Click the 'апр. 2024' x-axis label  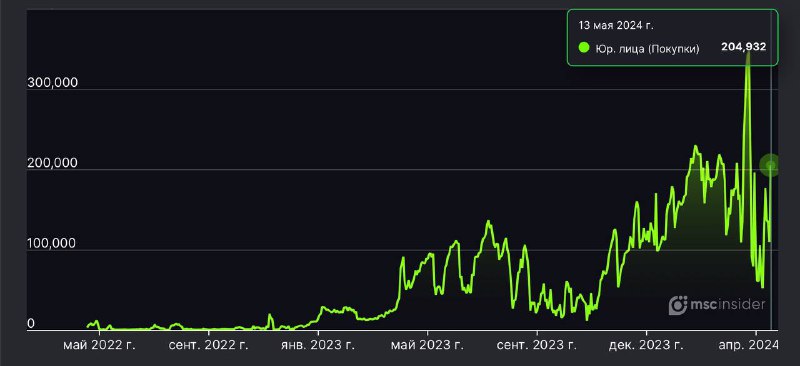pyautogui.click(x=749, y=346)
